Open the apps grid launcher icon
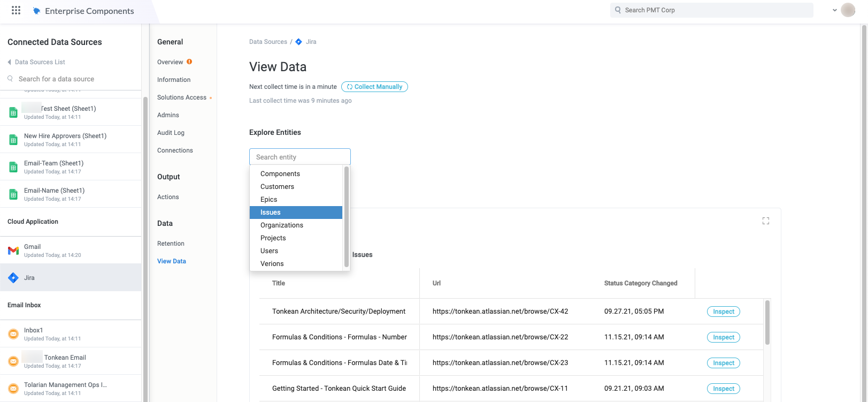 click(16, 10)
